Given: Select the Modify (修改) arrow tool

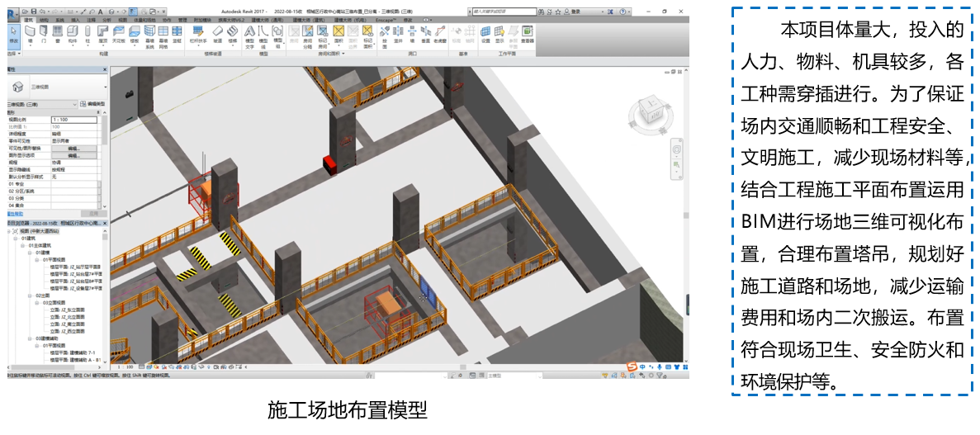Looking at the screenshot, I should [14, 37].
